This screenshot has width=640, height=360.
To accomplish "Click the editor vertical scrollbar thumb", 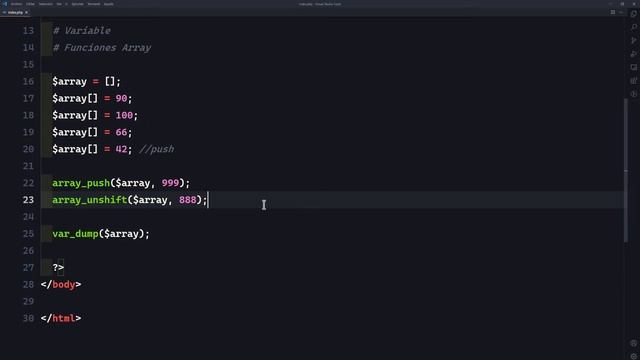I will tap(626, 171).
